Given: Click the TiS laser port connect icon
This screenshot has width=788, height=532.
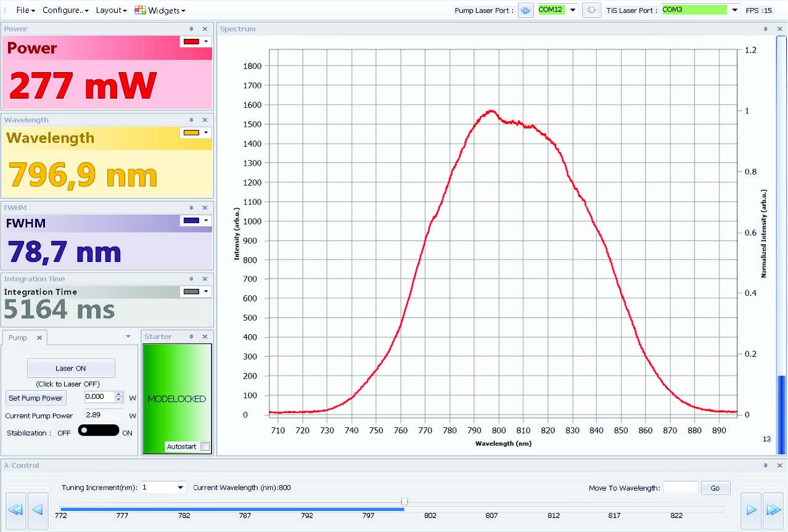Looking at the screenshot, I should tap(591, 10).
